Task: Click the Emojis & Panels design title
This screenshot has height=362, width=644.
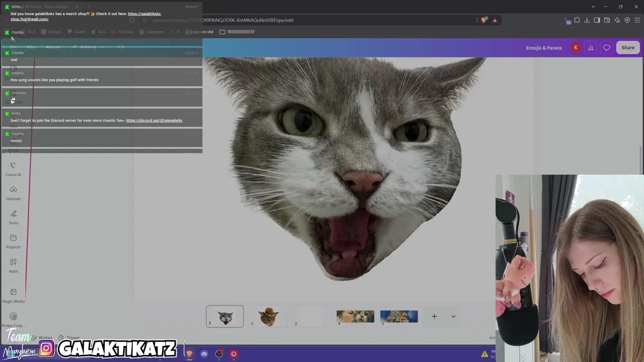Action: click(x=544, y=48)
